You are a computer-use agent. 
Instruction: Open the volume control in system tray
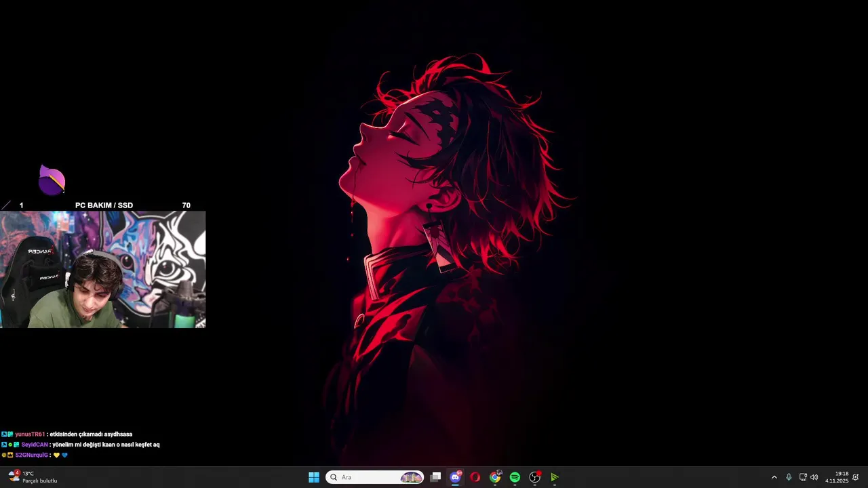pyautogui.click(x=814, y=477)
